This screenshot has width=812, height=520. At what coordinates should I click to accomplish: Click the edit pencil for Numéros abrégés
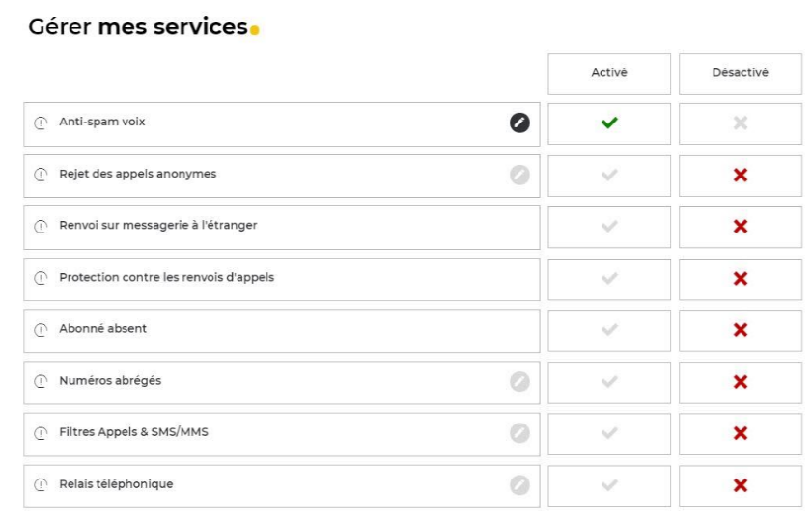[x=519, y=381]
